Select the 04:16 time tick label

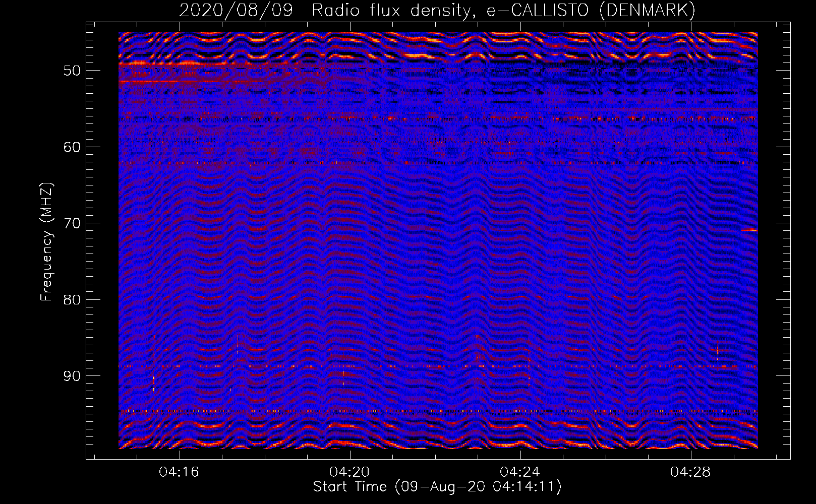pos(179,472)
